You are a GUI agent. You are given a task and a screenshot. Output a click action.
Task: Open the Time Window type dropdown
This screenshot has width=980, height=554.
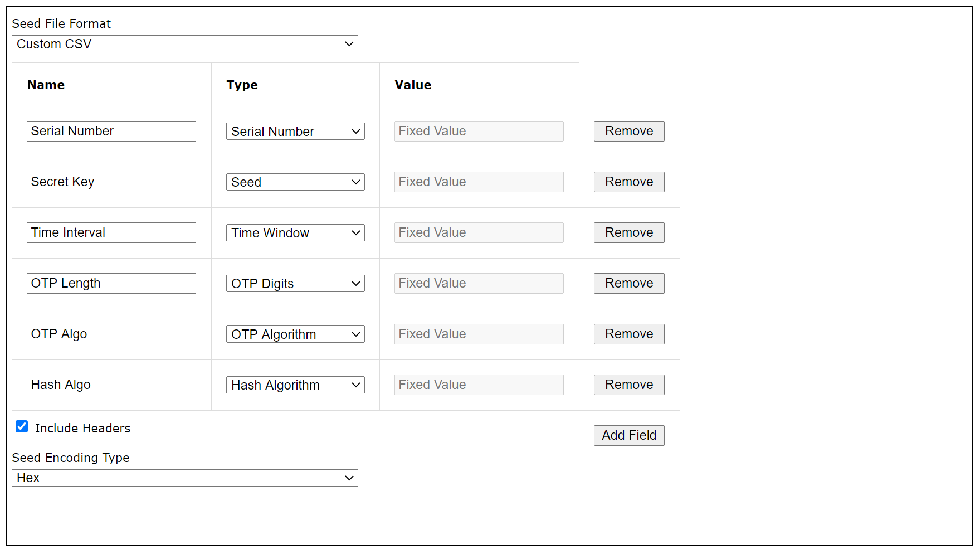click(295, 233)
